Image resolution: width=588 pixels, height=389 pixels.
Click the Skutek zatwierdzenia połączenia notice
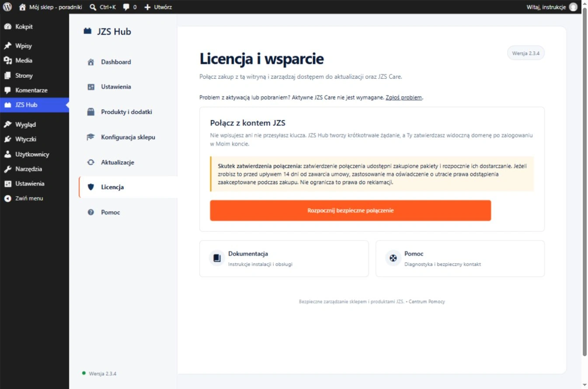(x=372, y=174)
